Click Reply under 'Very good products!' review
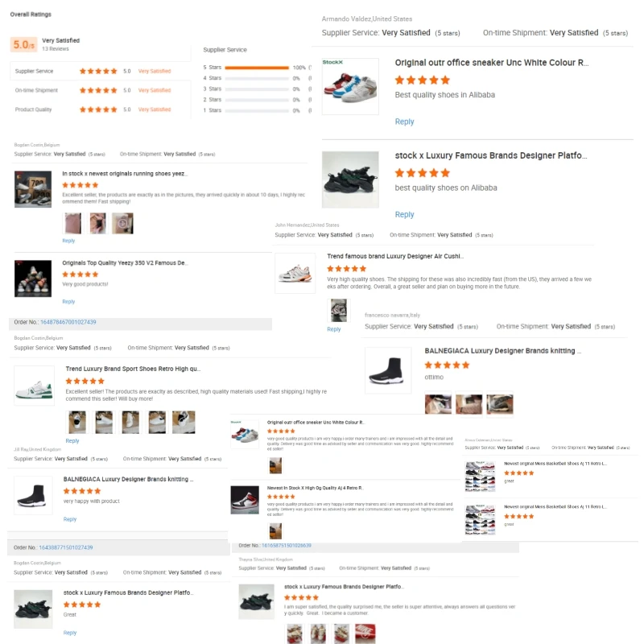644x644 pixels. (x=68, y=301)
